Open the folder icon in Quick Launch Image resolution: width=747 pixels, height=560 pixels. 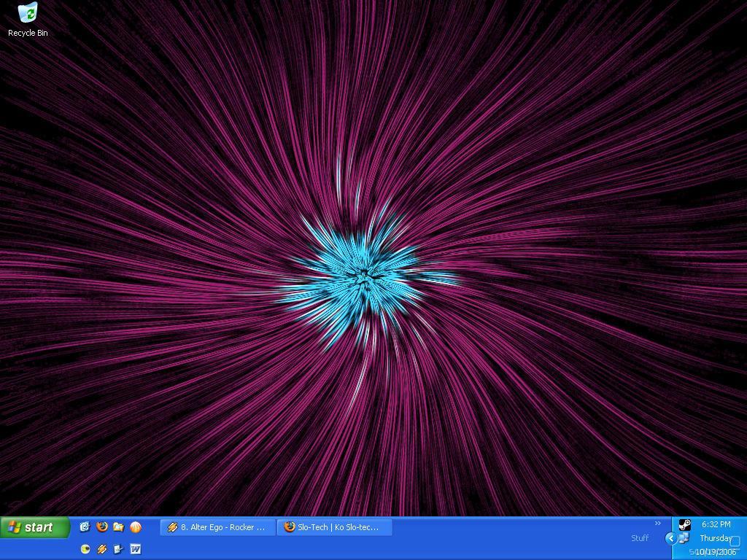[x=119, y=526]
